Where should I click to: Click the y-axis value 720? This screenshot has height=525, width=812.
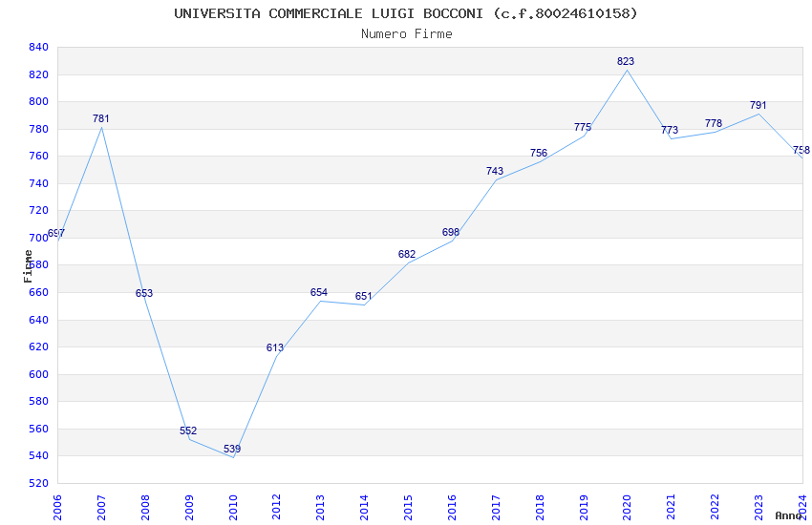[x=39, y=211]
